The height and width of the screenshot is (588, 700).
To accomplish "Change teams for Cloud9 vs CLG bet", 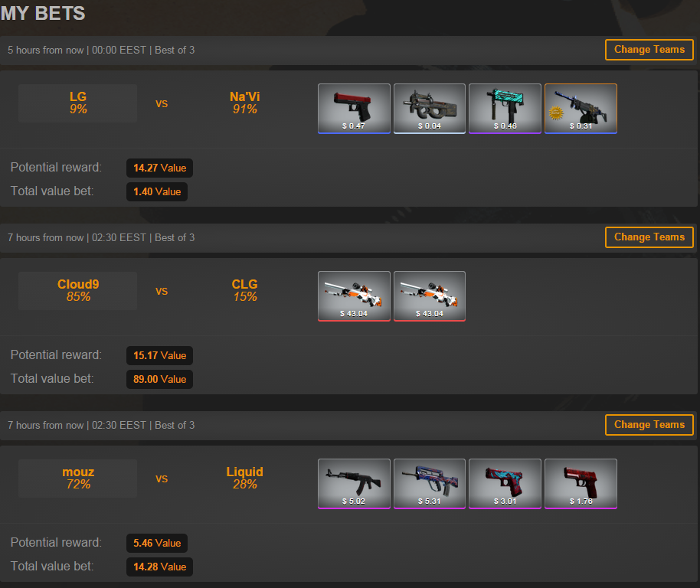I will pos(649,237).
